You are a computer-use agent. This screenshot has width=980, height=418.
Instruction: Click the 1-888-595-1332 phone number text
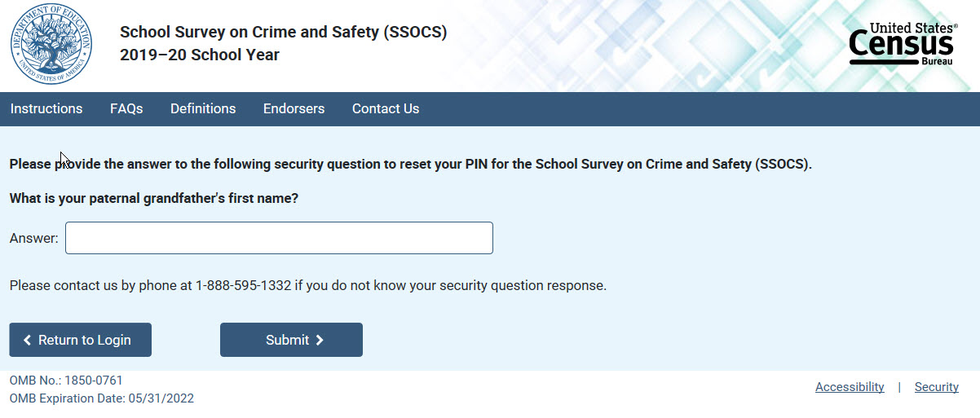[x=243, y=286]
